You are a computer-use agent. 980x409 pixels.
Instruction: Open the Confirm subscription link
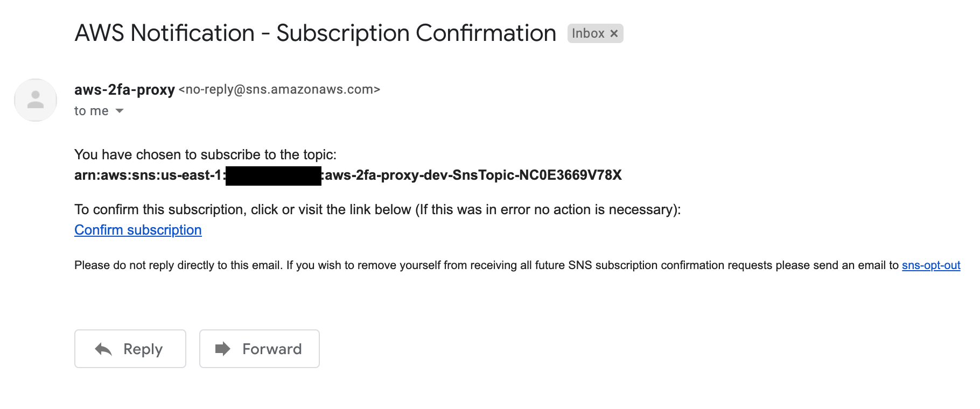point(138,230)
